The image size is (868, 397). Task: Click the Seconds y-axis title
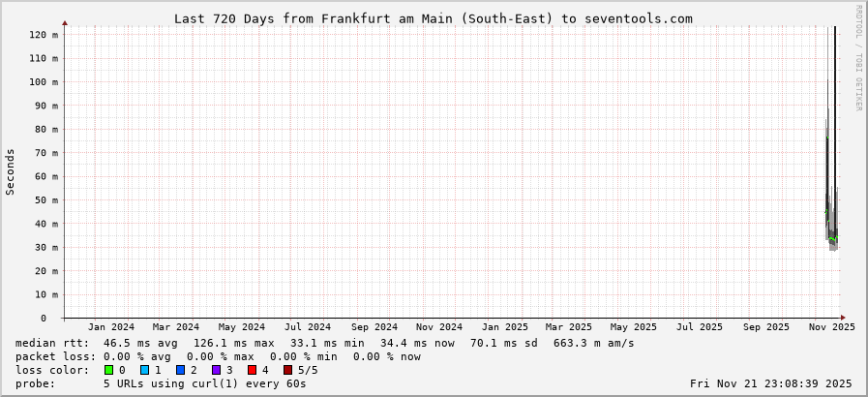[x=11, y=171]
